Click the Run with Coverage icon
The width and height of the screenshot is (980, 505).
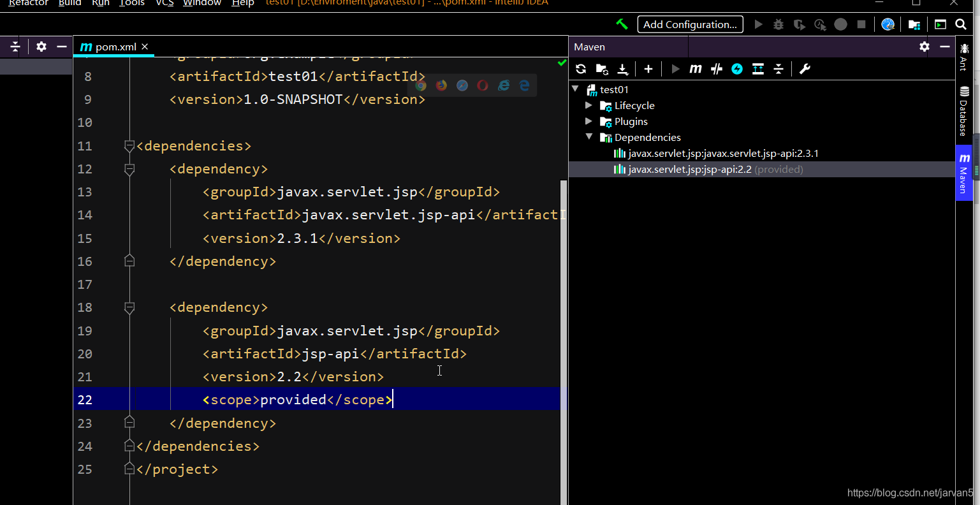799,24
